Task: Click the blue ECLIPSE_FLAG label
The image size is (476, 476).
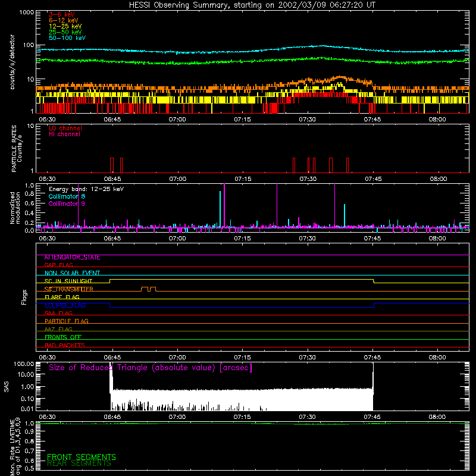Action: click(x=65, y=305)
